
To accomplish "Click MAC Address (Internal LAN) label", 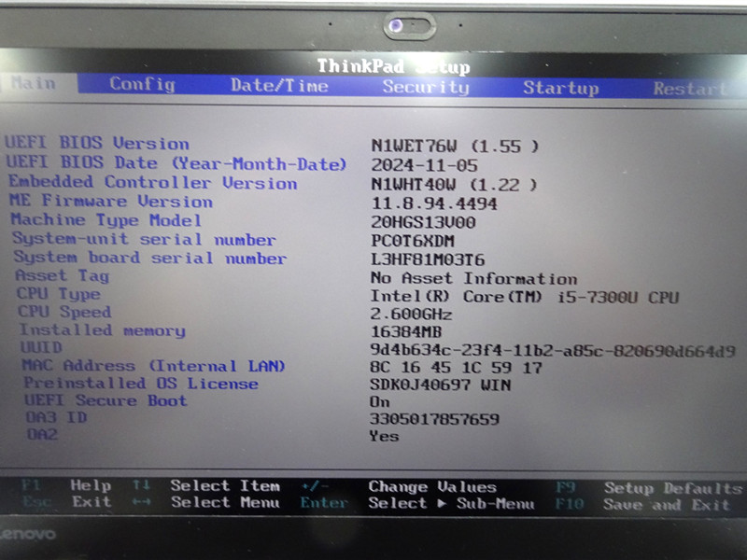I will click(153, 365).
